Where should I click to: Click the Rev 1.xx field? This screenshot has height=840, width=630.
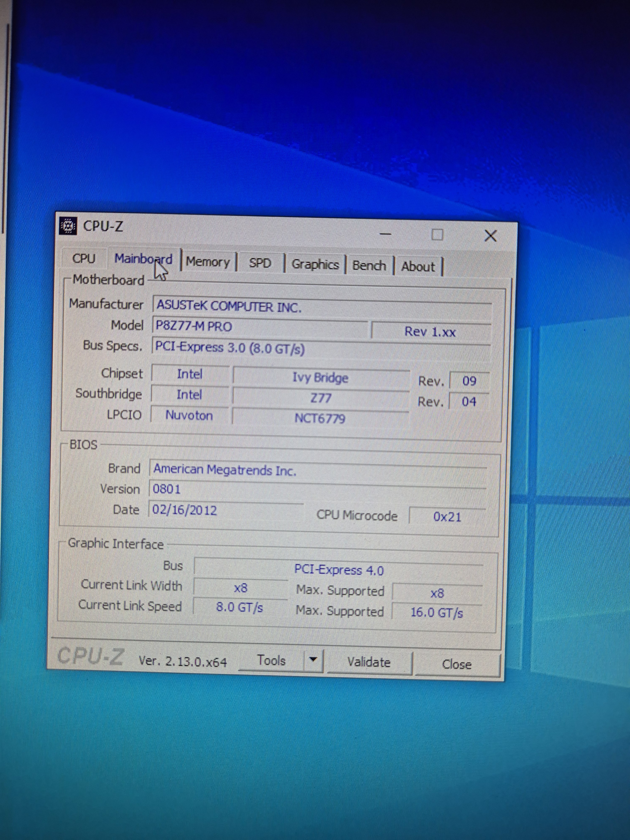click(x=431, y=332)
